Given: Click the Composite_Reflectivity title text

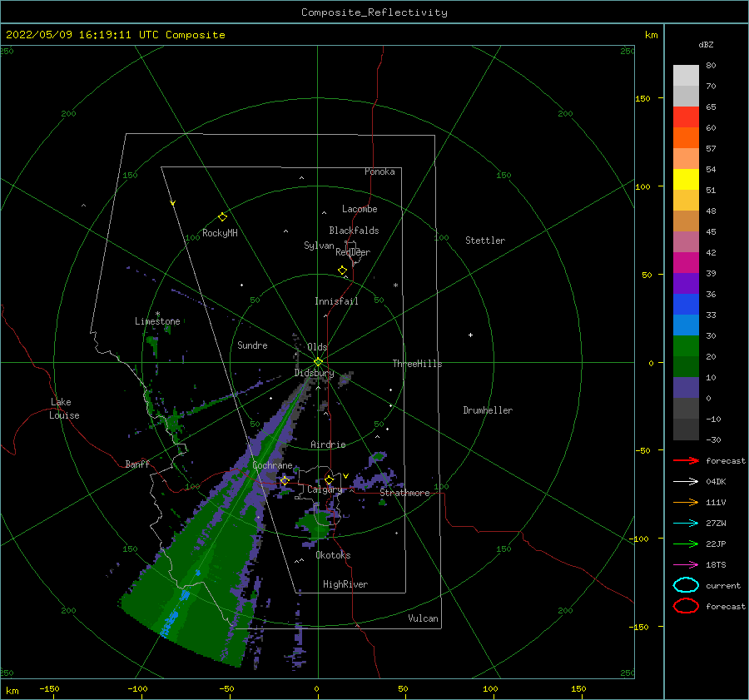Looking at the screenshot, I should (x=374, y=12).
